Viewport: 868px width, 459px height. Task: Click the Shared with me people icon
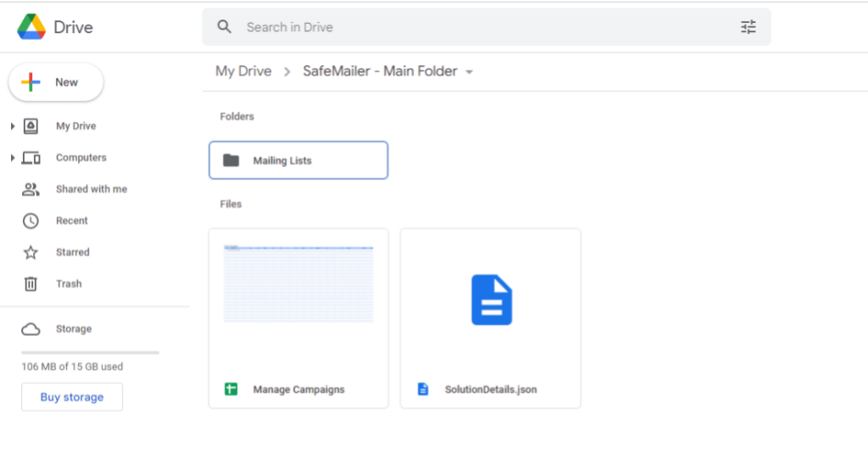(x=31, y=189)
